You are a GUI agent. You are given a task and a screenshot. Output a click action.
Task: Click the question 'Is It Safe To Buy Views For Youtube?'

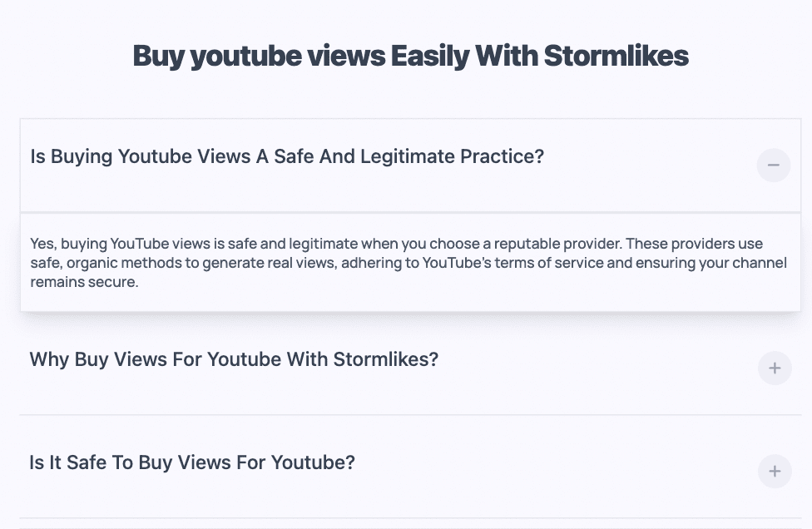point(191,462)
